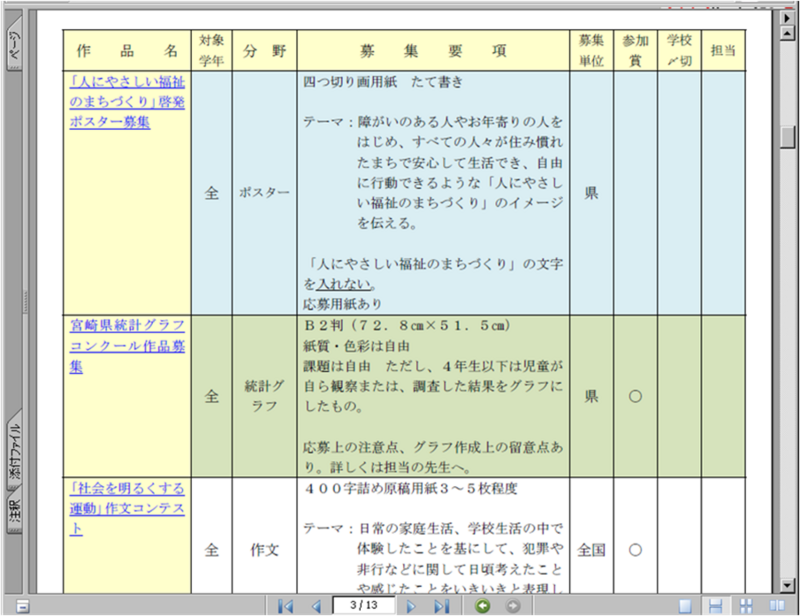
Task: Switch to single page layout
Action: tap(685, 606)
